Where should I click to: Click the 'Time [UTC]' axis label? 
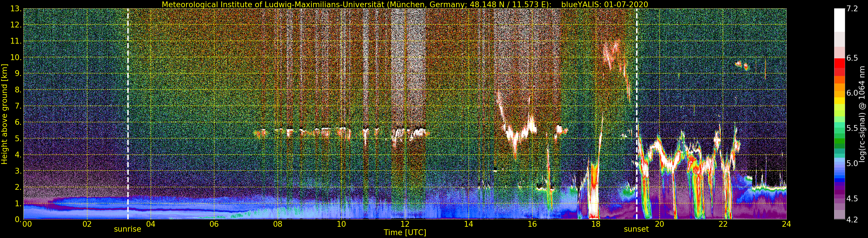click(405, 233)
